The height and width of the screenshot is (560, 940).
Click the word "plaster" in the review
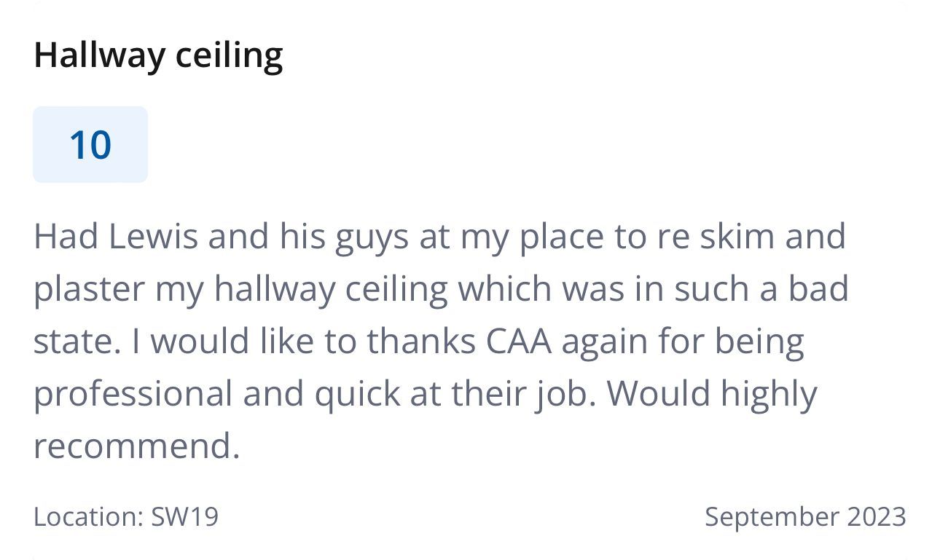tap(88, 288)
